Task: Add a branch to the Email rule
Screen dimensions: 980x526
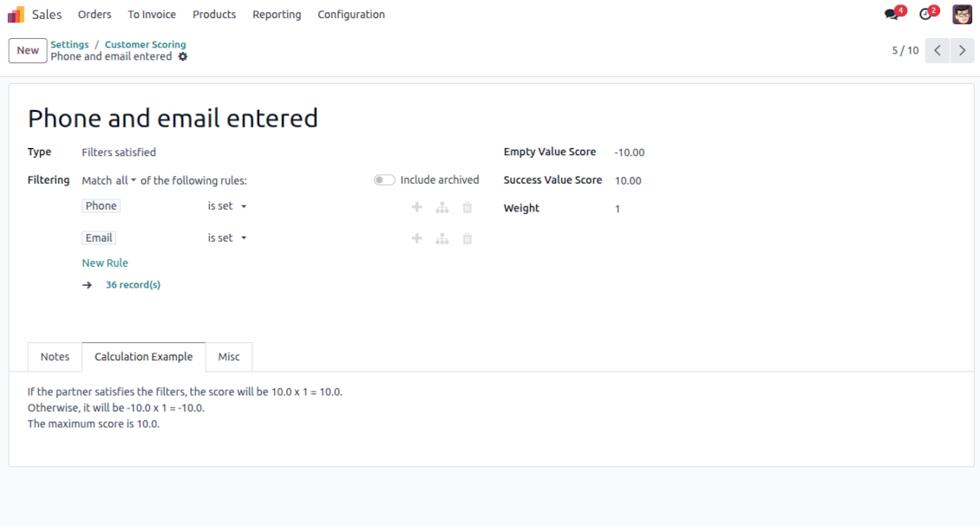Action: tap(442, 238)
